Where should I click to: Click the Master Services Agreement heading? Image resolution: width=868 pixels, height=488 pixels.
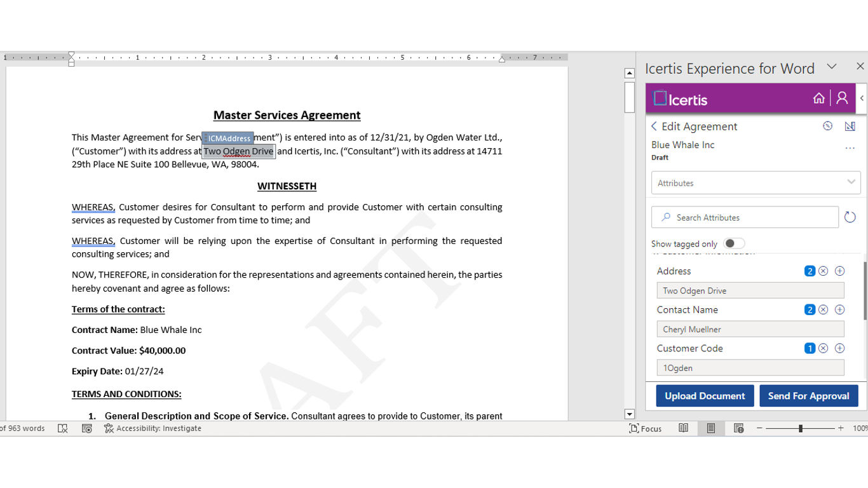point(287,115)
